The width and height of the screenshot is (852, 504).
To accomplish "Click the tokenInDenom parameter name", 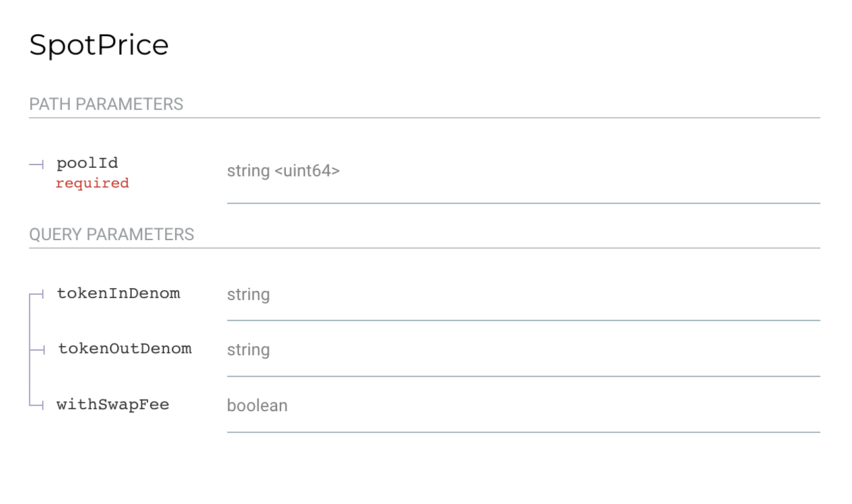I will click(x=119, y=293).
